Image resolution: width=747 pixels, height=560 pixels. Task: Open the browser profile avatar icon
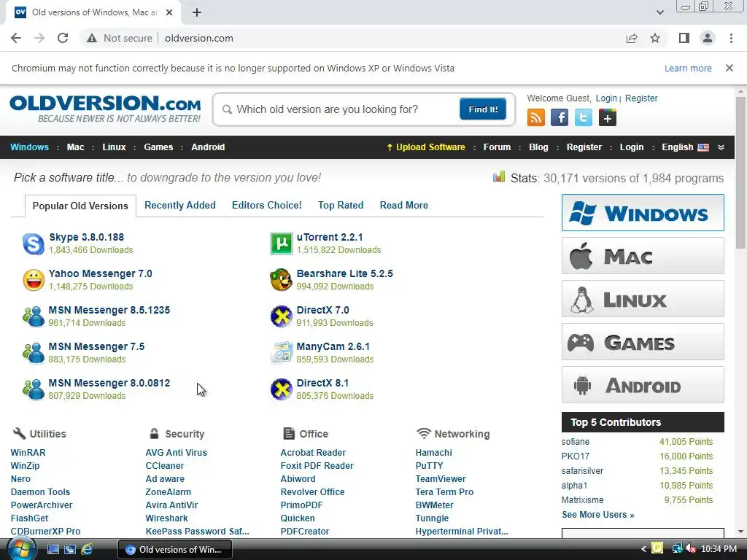(x=708, y=38)
